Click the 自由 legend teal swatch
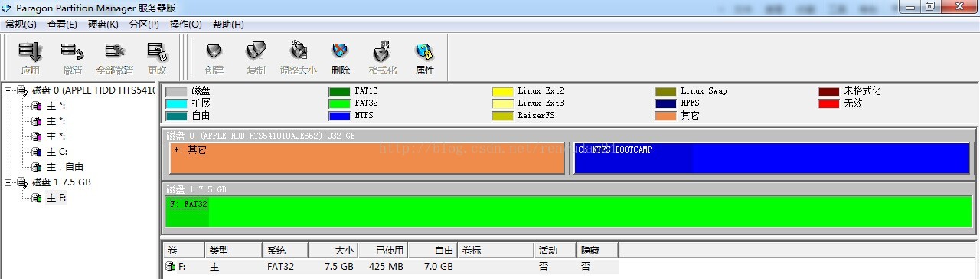Viewport: 980px width, 279px height. point(176,116)
